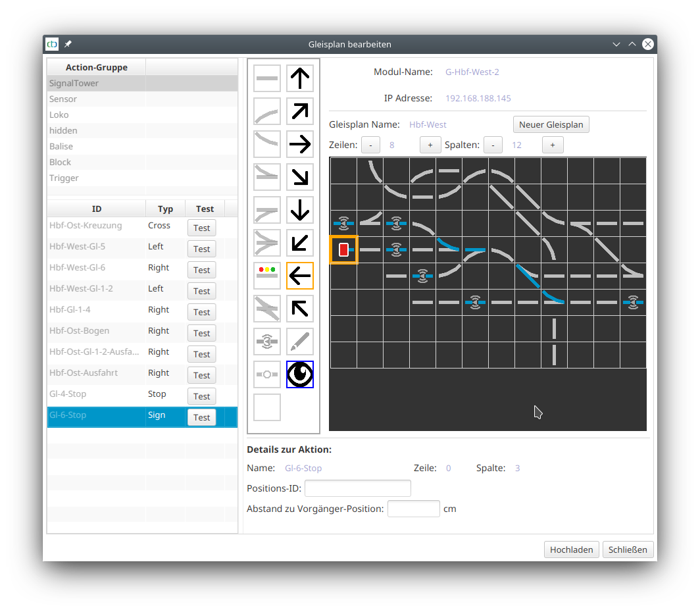This screenshot has width=700, height=612.
Task: Select the traffic light signal tool
Action: [267, 276]
